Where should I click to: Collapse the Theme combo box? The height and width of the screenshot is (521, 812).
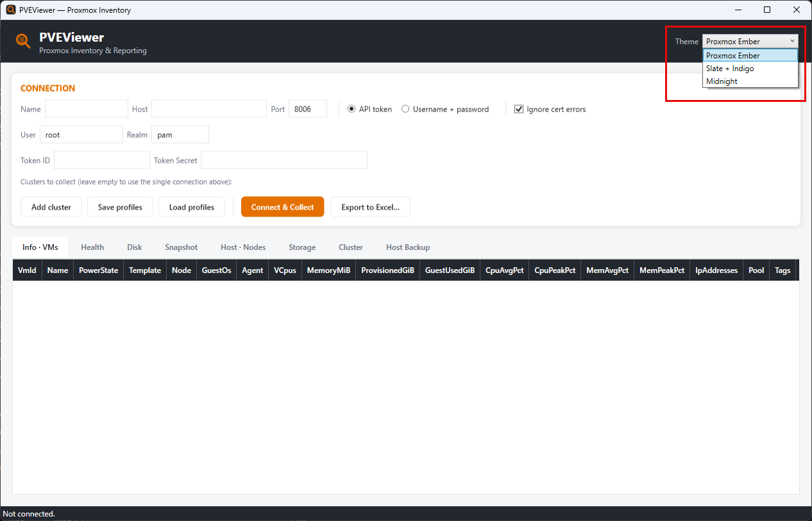750,41
